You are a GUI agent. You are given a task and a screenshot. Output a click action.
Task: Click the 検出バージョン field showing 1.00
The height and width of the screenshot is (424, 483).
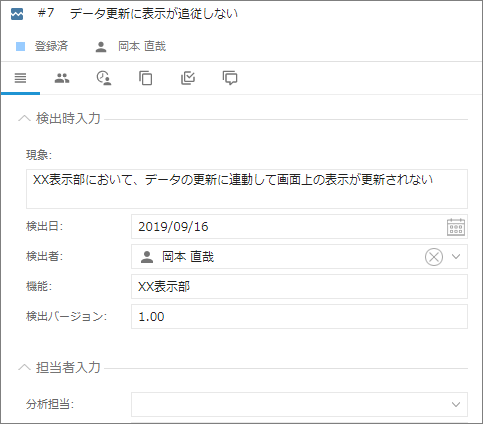pos(299,317)
